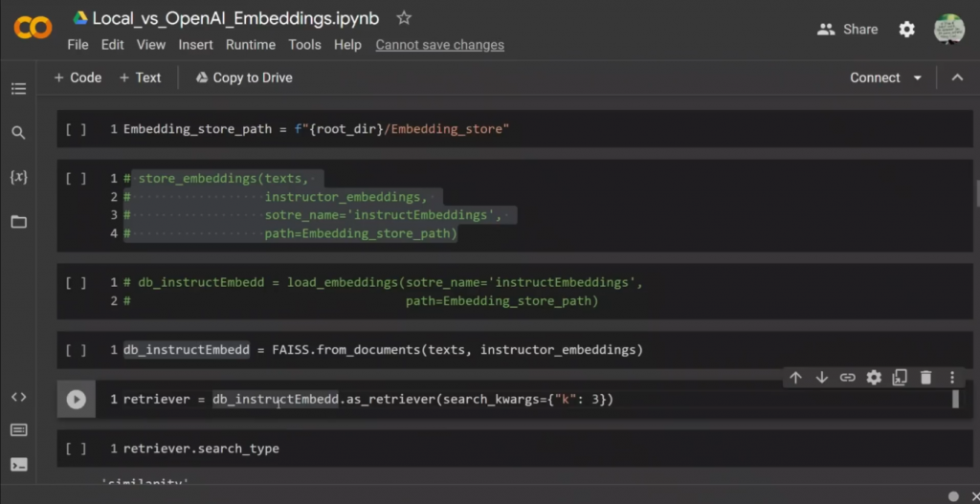Run the retriever cell with play button
Viewport: 980px width, 504px height.
77,400
